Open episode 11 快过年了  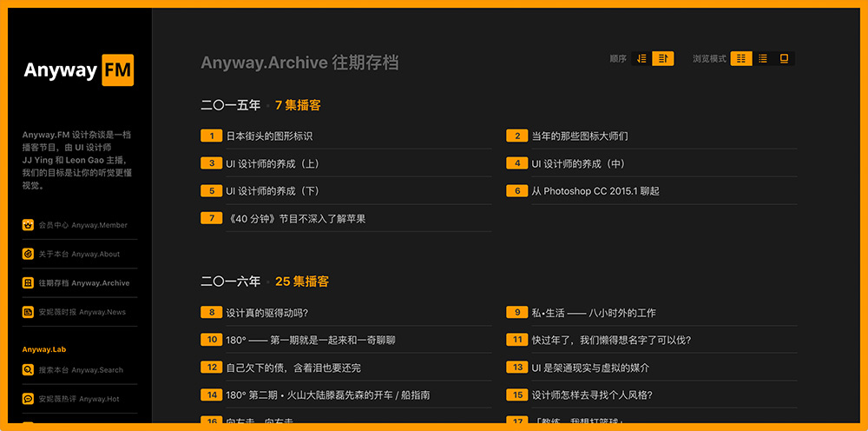[x=652, y=340]
